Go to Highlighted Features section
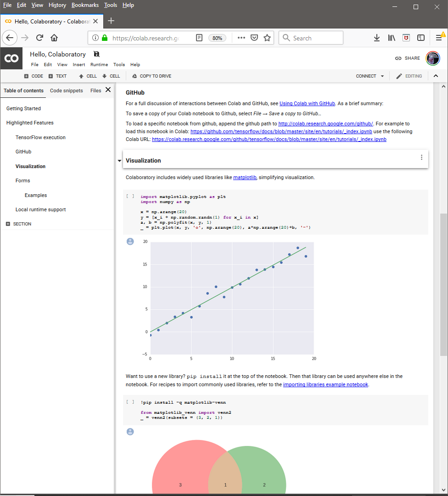 tap(30, 123)
